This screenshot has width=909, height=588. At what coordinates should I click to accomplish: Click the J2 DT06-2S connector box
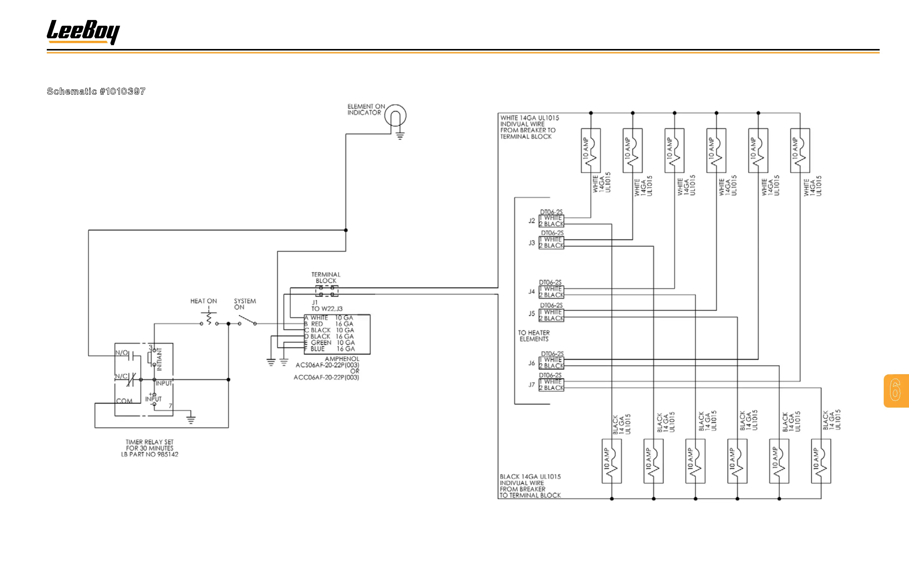point(551,221)
